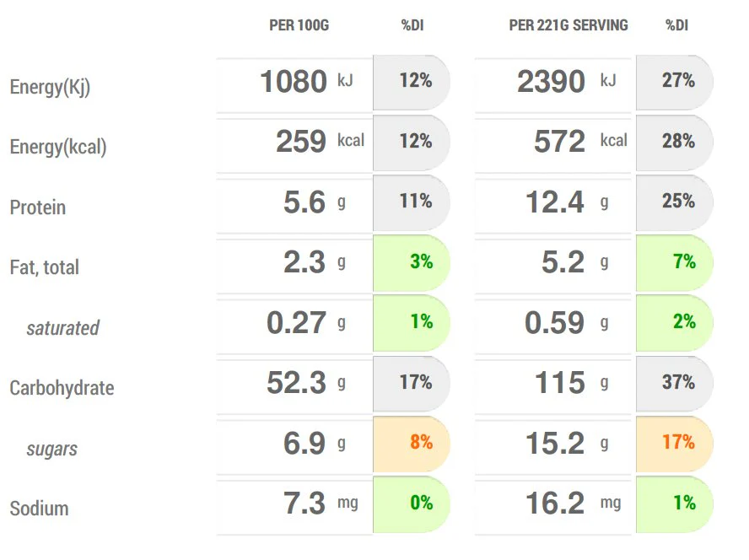
Task: Click the saturated fat row label
Action: [x=62, y=328]
